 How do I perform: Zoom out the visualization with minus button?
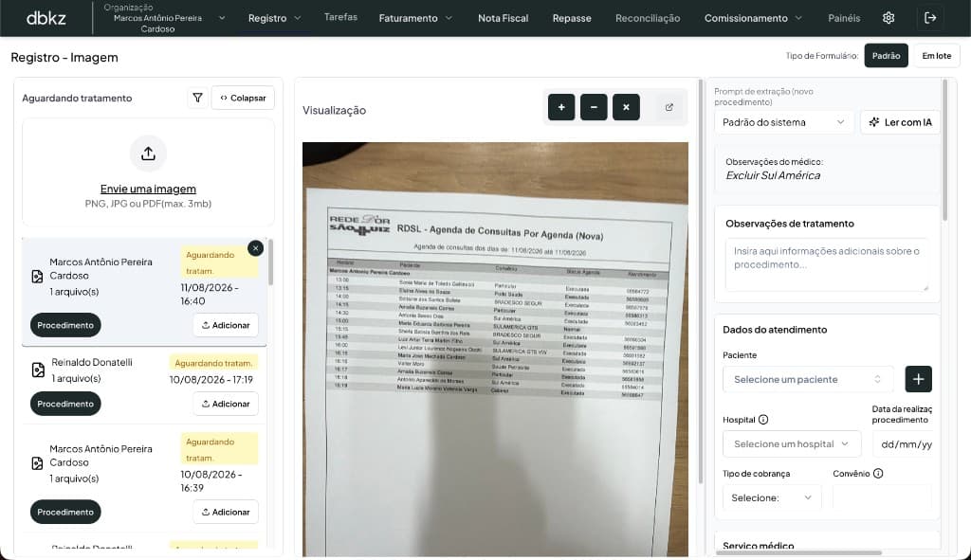(x=594, y=107)
